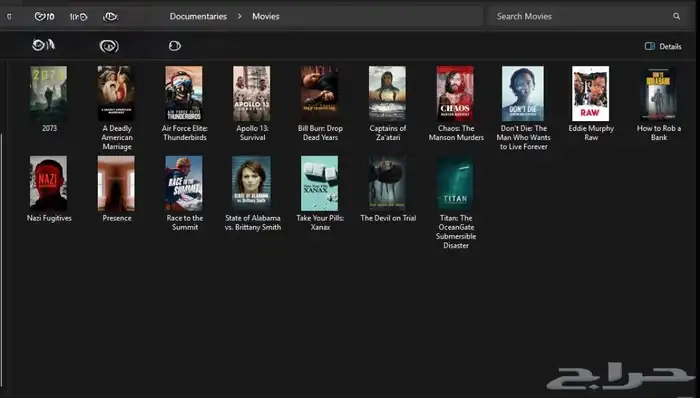The image size is (700, 398).
Task: Select State of Alabama vs. Brittany Smith
Action: click(252, 183)
